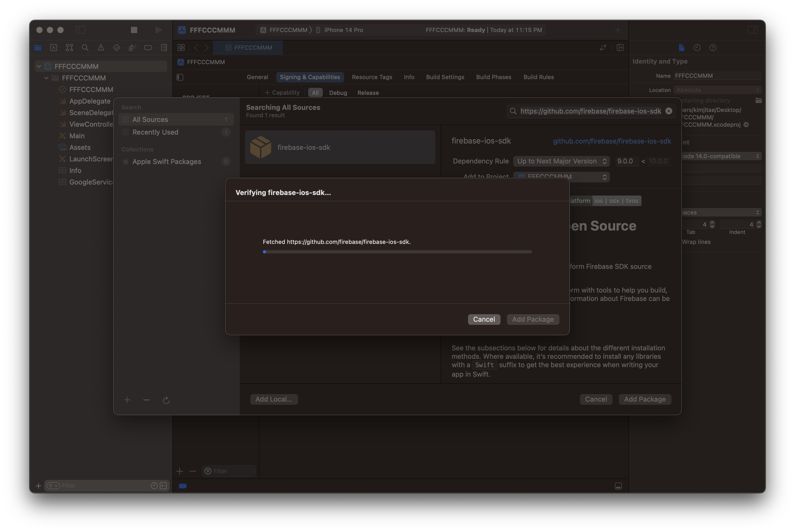Click Cancel in package search sheet
Screen dimensions: 795x532
pyautogui.click(x=596, y=399)
